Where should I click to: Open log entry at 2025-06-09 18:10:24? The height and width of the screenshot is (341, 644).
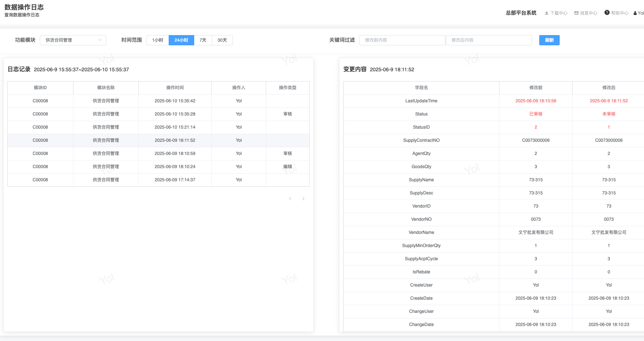[175, 167]
